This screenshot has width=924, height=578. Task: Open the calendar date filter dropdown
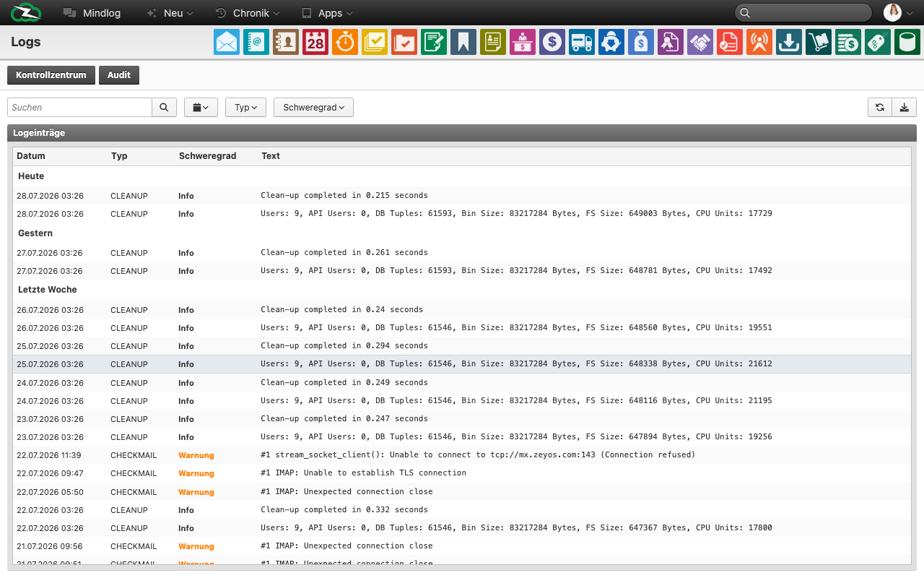(201, 107)
